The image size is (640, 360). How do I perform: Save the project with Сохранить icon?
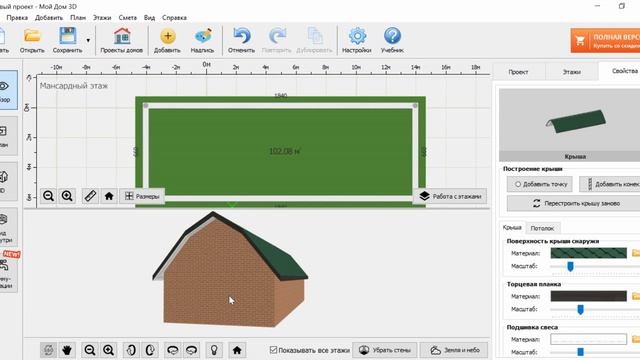[x=67, y=40]
